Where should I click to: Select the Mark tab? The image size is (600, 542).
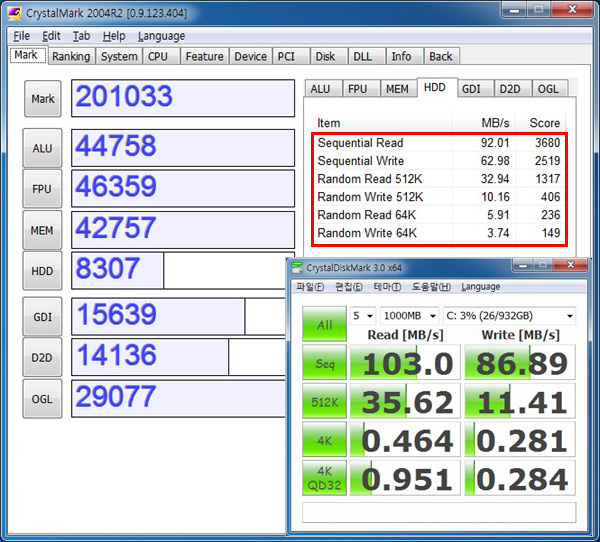(26, 55)
